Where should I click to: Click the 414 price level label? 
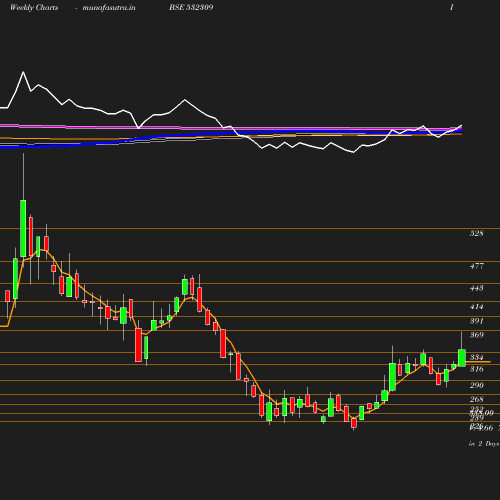pyautogui.click(x=476, y=306)
